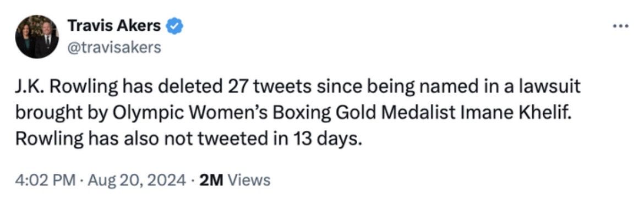Click the blue verified checkmark badge

pos(174,27)
